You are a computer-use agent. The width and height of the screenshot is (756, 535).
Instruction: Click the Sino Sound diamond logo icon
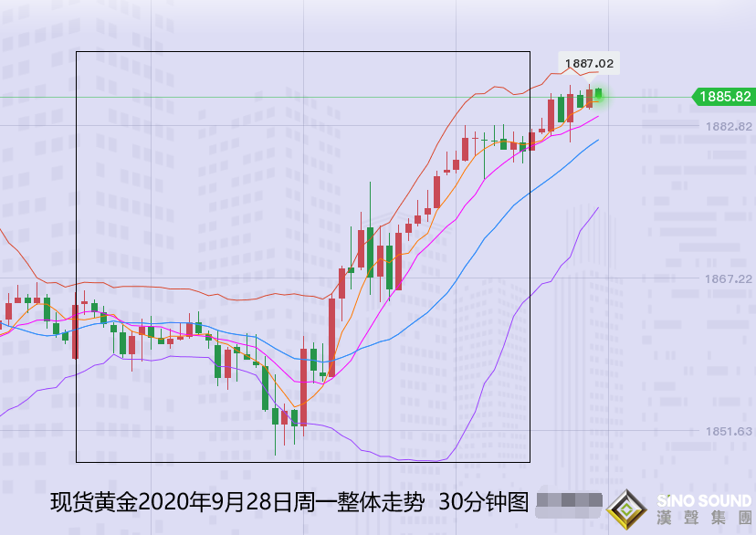[x=625, y=509]
